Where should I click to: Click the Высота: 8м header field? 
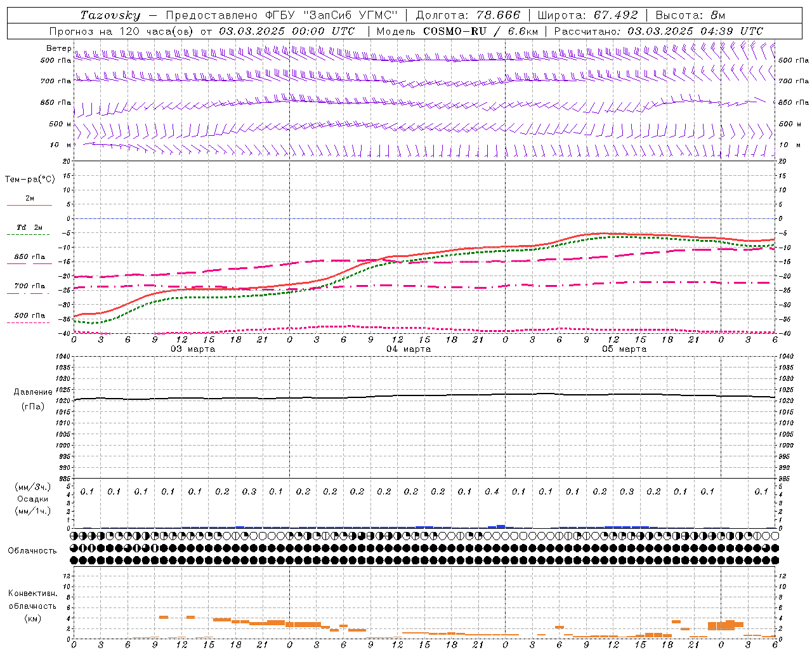(x=690, y=15)
